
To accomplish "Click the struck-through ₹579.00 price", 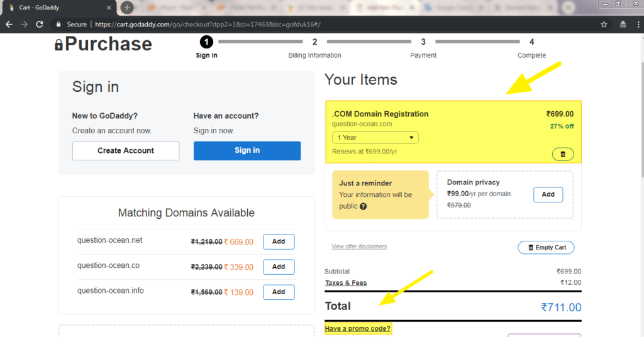I will tap(458, 205).
